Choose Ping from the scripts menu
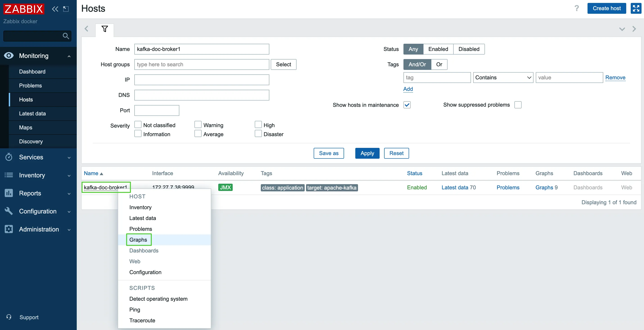 (x=135, y=310)
